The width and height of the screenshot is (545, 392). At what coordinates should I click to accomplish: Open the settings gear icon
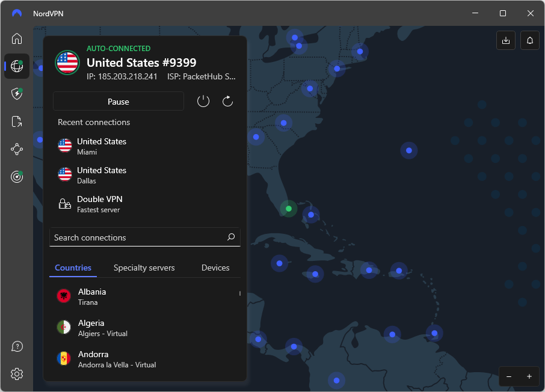[17, 374]
